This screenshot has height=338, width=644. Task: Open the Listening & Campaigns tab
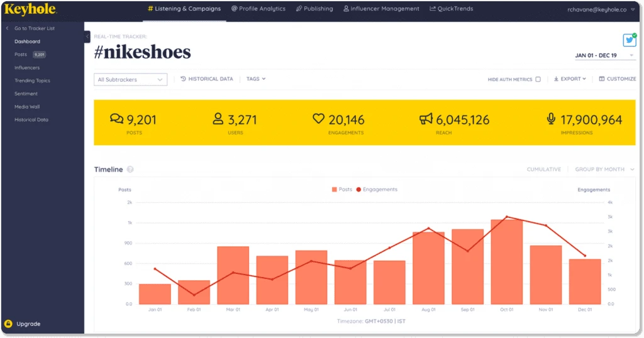click(184, 9)
